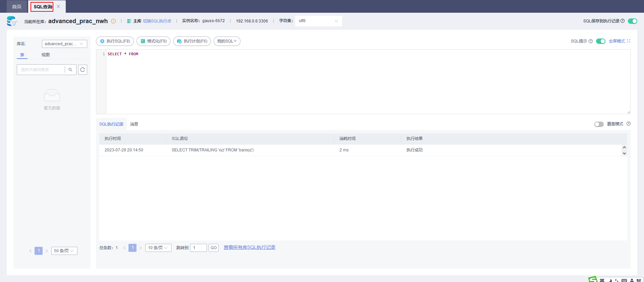Screen dimensions: 644x282
Task: Click the SQL语句 column header
Action: [180, 139]
